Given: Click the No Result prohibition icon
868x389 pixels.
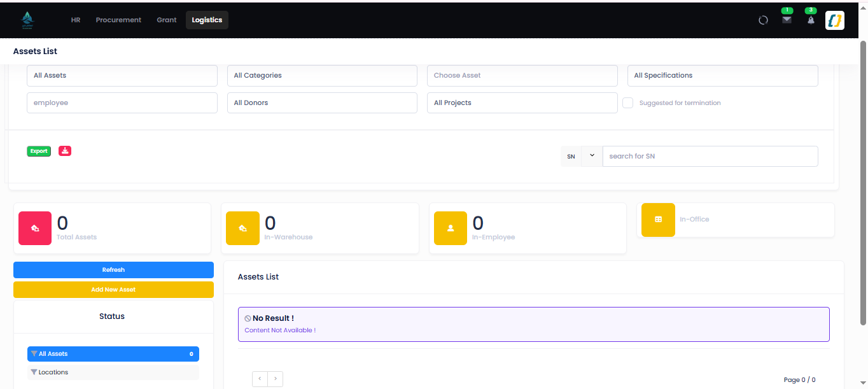Looking at the screenshot, I should [248, 318].
